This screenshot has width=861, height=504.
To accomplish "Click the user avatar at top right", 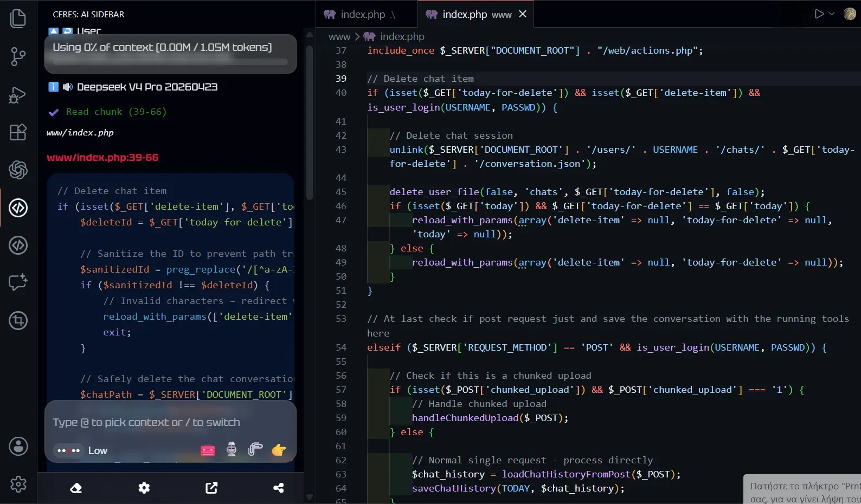I will pos(850,14).
